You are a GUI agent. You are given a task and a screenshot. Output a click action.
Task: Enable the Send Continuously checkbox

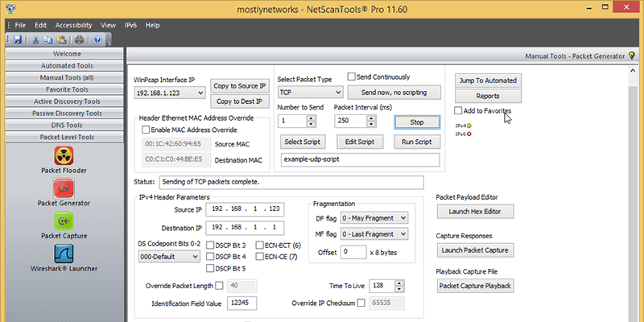pyautogui.click(x=352, y=77)
